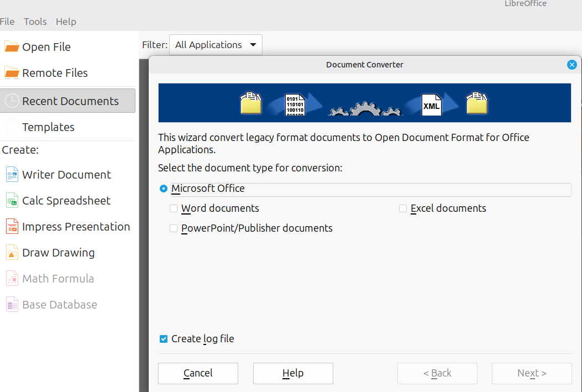
Task: Click the Base Database icon
Action: (x=12, y=305)
